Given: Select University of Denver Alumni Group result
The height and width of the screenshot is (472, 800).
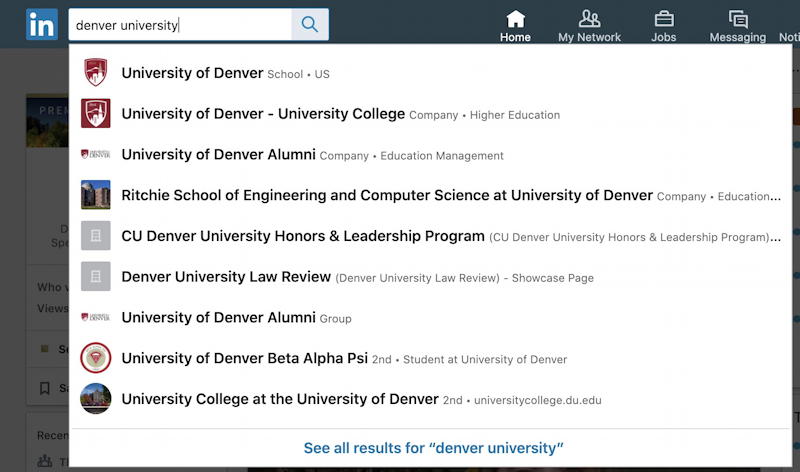Looking at the screenshot, I should [431, 317].
